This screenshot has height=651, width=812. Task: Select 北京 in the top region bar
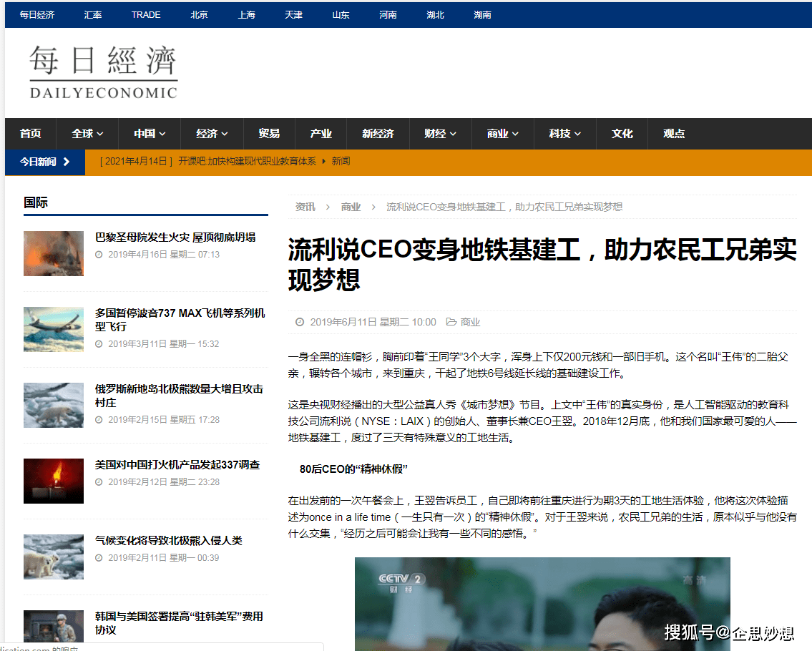click(200, 15)
